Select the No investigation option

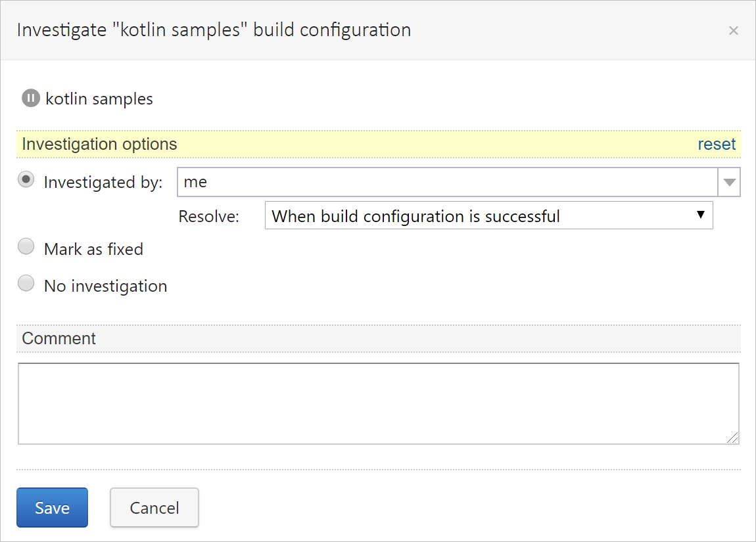pyautogui.click(x=26, y=283)
